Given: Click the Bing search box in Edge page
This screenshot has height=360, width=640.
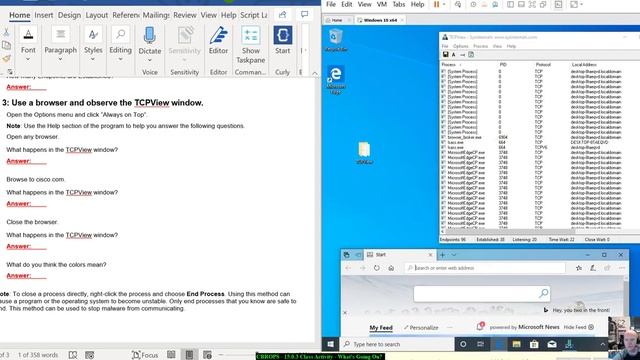Looking at the screenshot, I should (x=482, y=293).
